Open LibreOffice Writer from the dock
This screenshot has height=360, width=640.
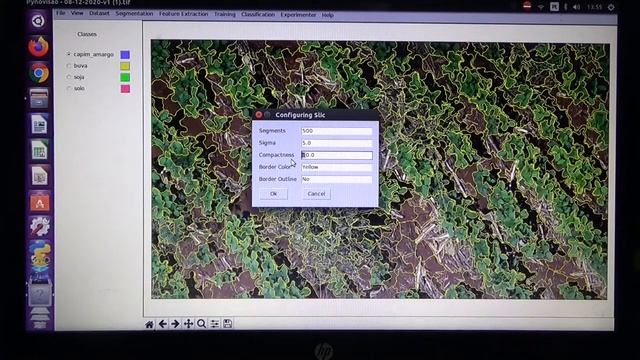39,124
